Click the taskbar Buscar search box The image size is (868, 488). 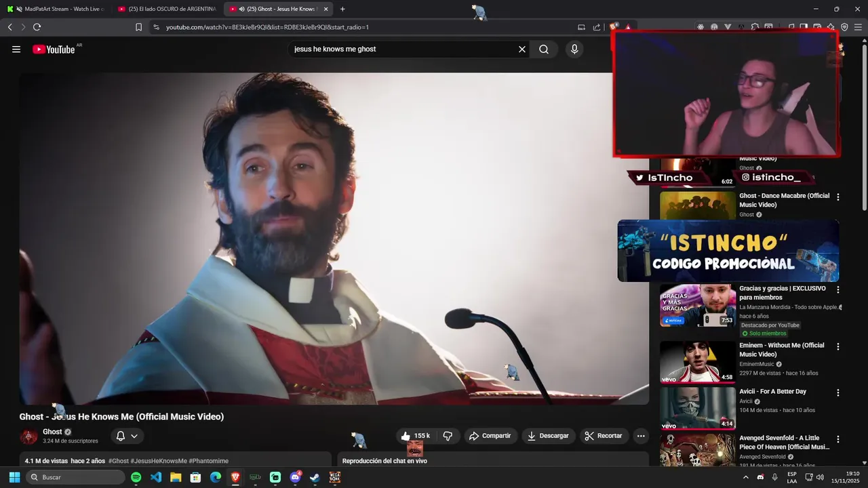[x=76, y=477]
